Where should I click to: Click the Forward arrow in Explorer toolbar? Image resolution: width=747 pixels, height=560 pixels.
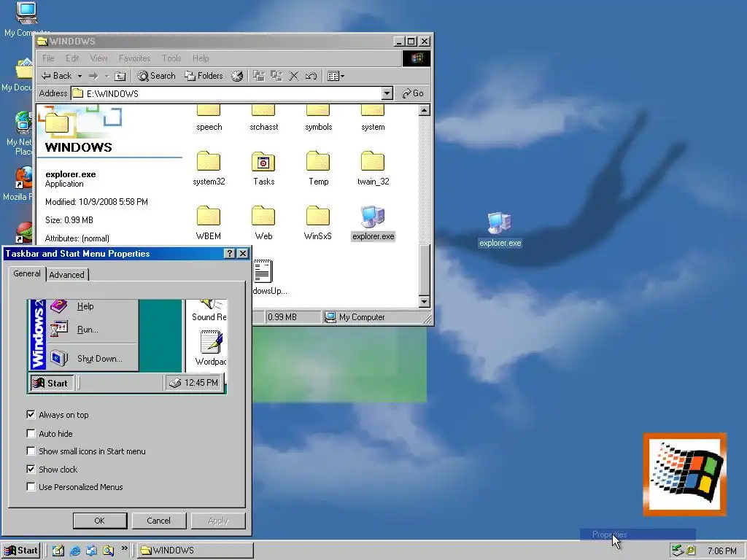93,76
